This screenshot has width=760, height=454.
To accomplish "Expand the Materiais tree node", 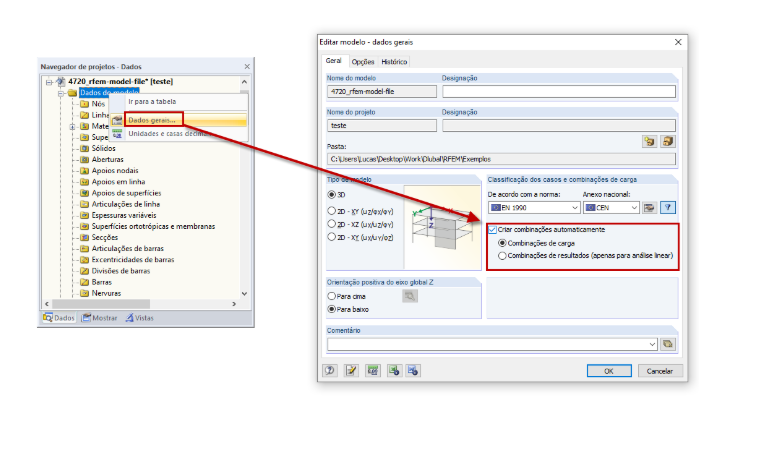I will pos(72,126).
